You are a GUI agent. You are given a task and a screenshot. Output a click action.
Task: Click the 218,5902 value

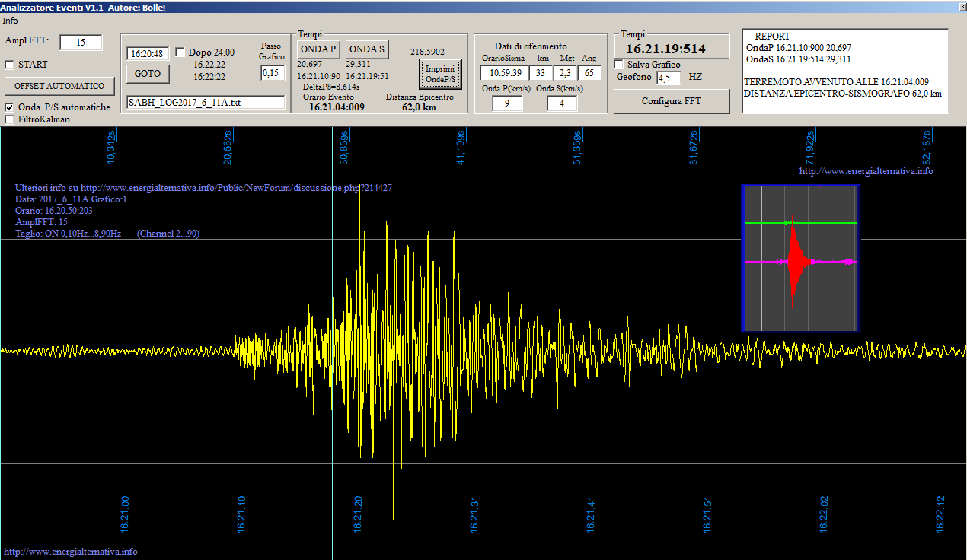click(427, 52)
